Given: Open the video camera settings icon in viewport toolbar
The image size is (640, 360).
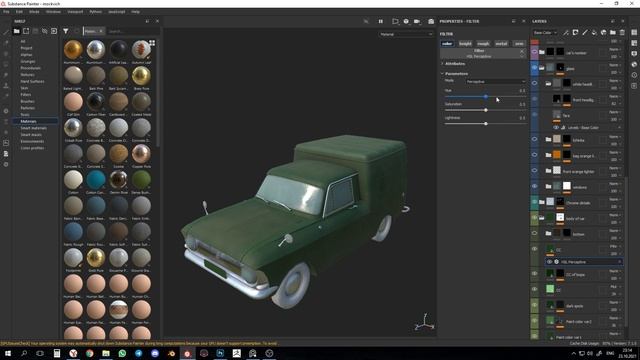Looking at the screenshot, I should pos(417,21).
